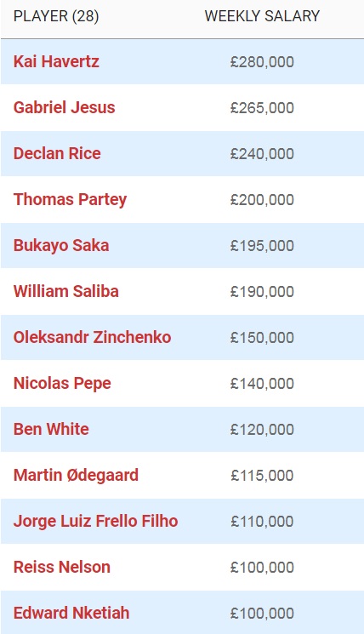364x634 pixels.
Task: Click the Edward Nketiah link
Action: coord(71,614)
